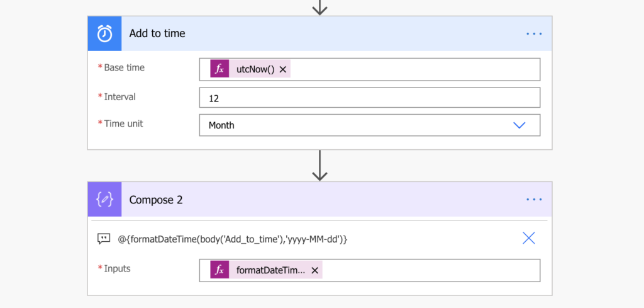
Task: Click the Compose 2 curly-braces icon
Action: 104,200
